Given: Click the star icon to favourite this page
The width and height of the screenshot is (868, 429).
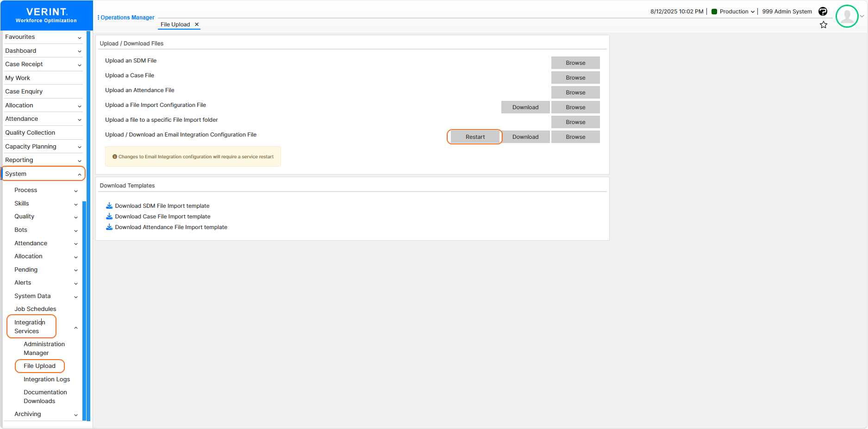Looking at the screenshot, I should coord(824,25).
